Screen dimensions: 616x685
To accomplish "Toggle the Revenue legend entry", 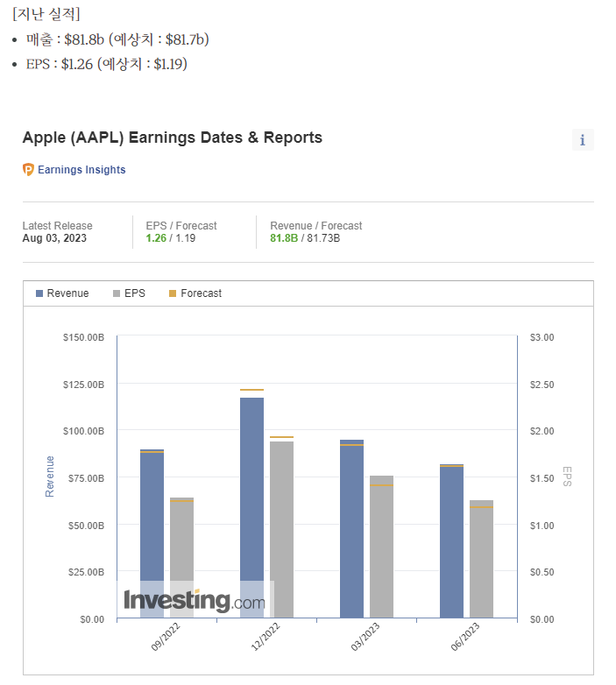I will click(x=62, y=293).
